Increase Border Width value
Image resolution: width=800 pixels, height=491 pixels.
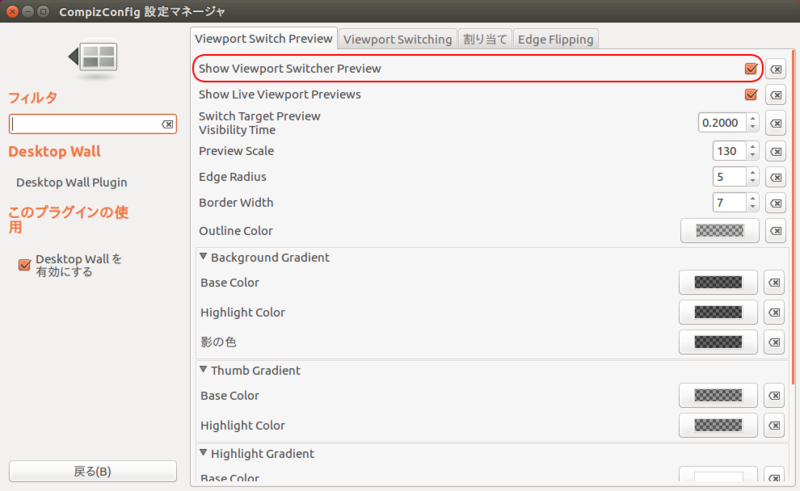point(753,199)
